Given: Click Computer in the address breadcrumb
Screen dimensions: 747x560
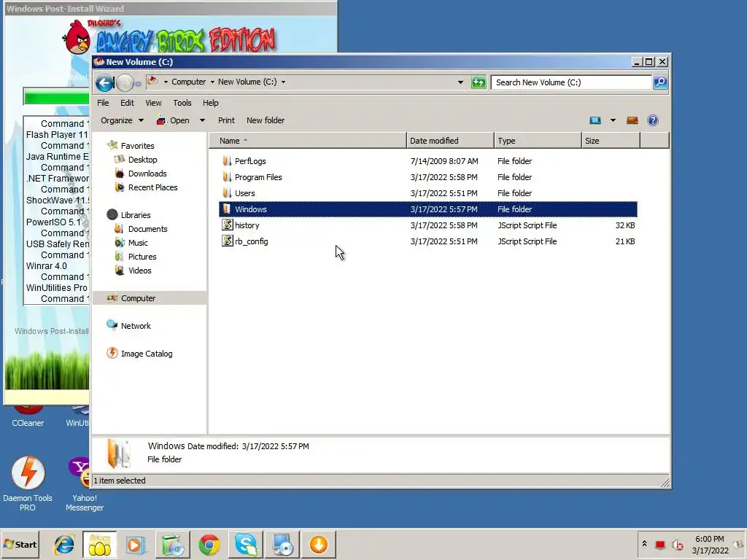Looking at the screenshot, I should pos(189,82).
